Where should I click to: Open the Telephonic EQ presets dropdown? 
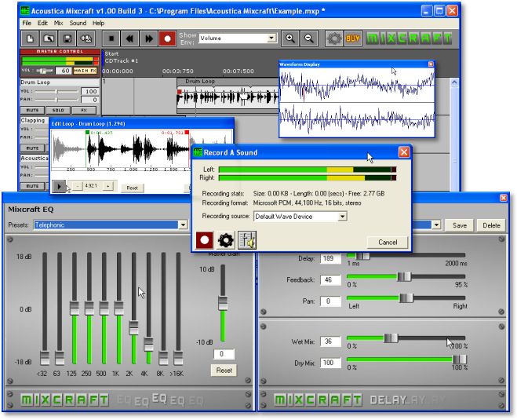(x=183, y=225)
